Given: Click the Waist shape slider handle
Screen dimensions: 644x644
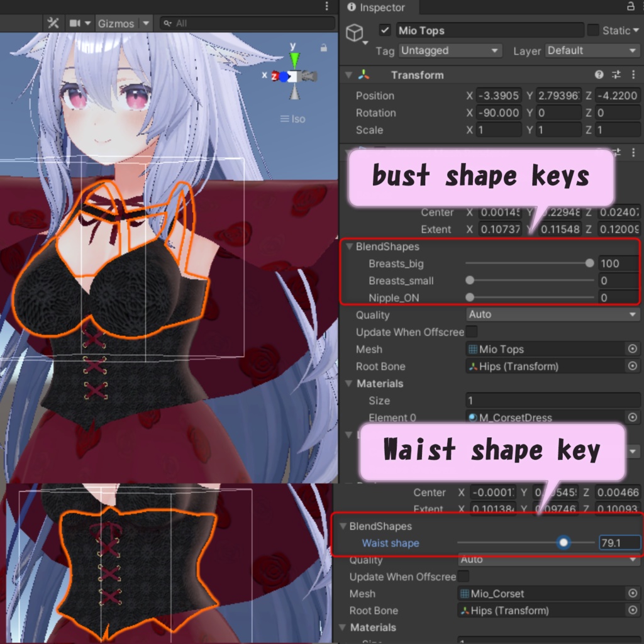Looking at the screenshot, I should 563,542.
